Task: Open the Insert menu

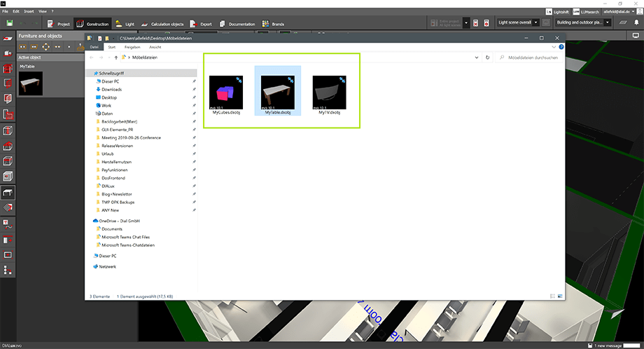Action: point(28,12)
